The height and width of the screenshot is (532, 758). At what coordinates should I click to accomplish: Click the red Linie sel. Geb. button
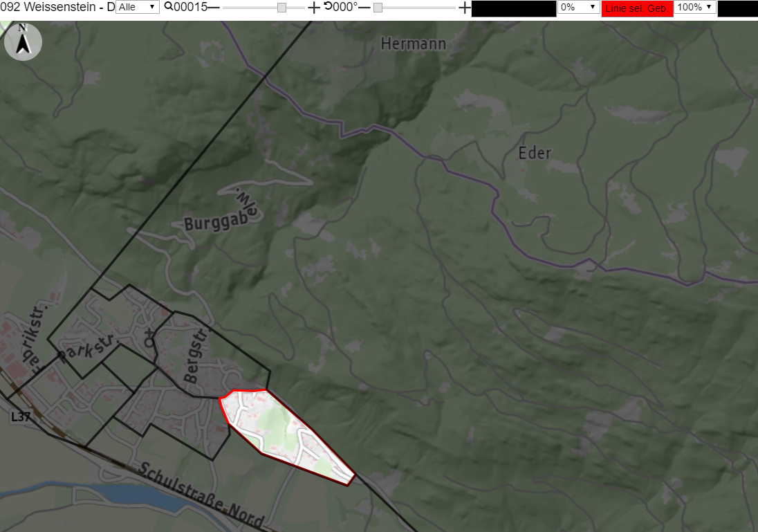pyautogui.click(x=637, y=8)
